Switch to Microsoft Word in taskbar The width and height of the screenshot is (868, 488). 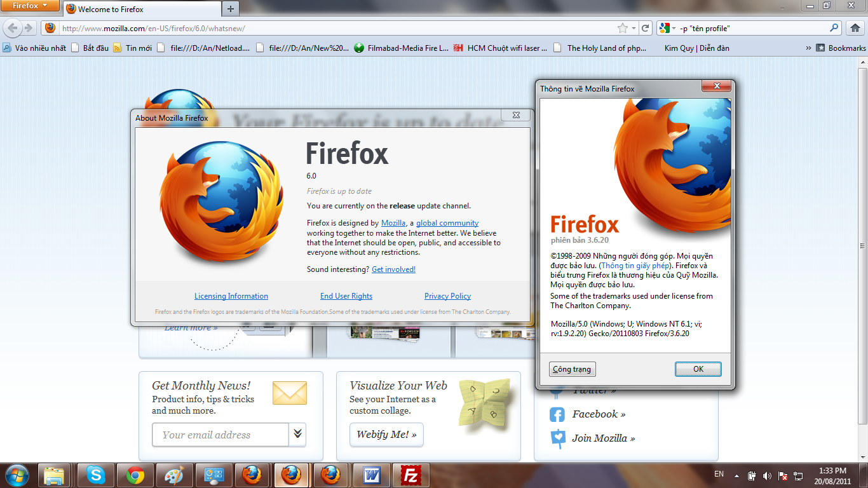tap(370, 475)
